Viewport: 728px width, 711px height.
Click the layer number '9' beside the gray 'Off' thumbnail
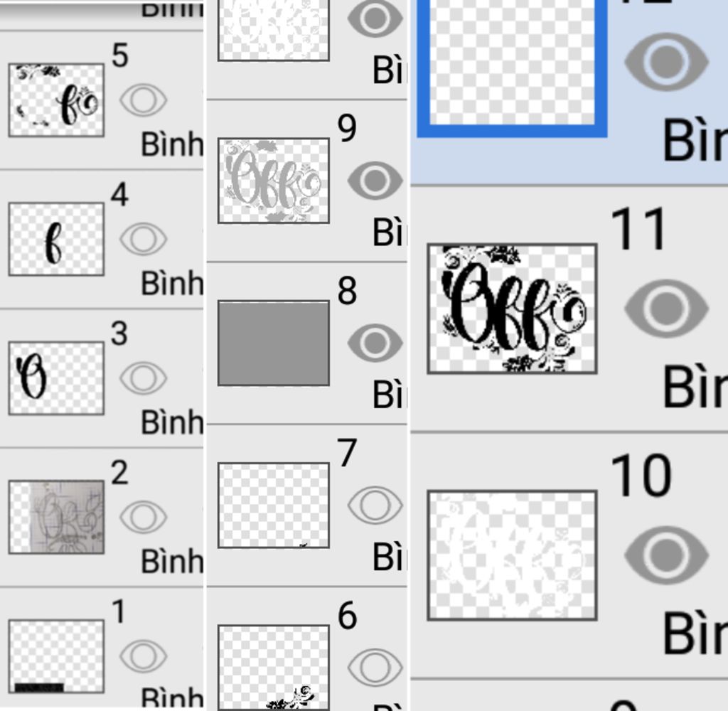(x=347, y=128)
